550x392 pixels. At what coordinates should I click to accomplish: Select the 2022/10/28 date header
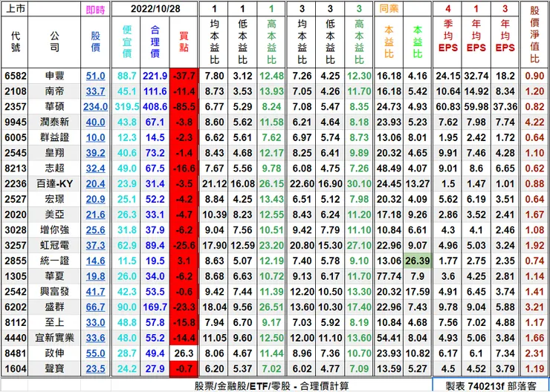pyautogui.click(x=155, y=9)
